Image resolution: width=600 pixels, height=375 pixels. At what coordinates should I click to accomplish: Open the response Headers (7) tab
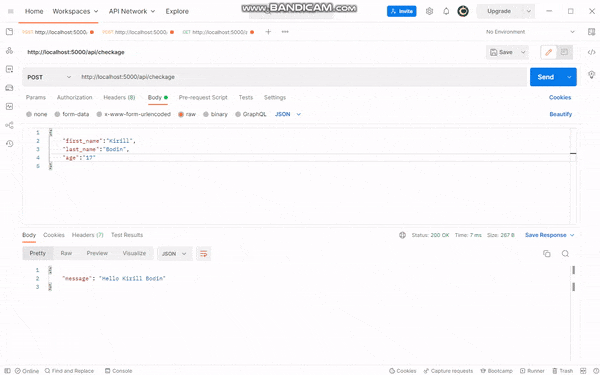tap(88, 235)
